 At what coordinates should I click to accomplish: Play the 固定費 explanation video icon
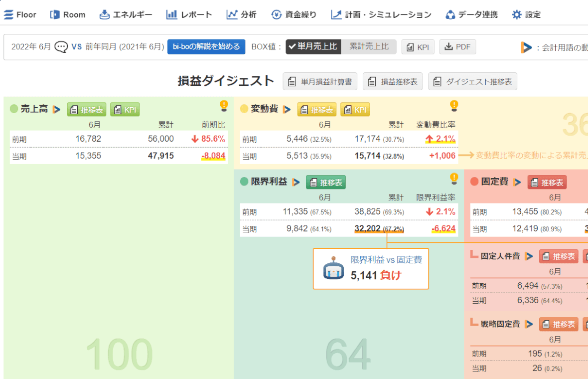tap(518, 182)
